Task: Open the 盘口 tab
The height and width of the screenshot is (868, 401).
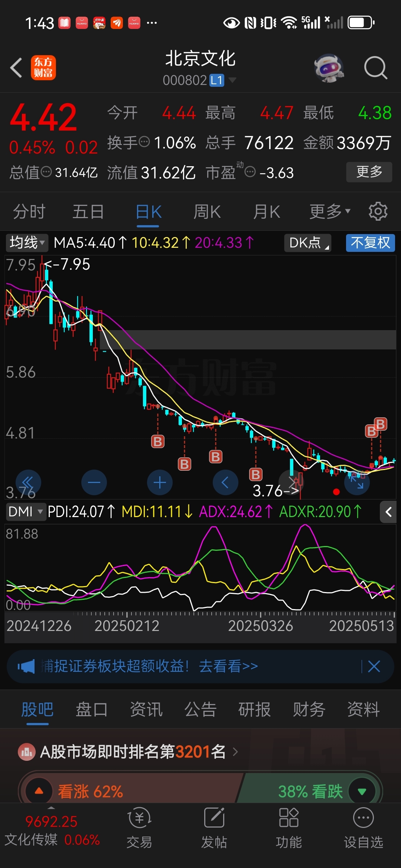Action: pos(92,710)
